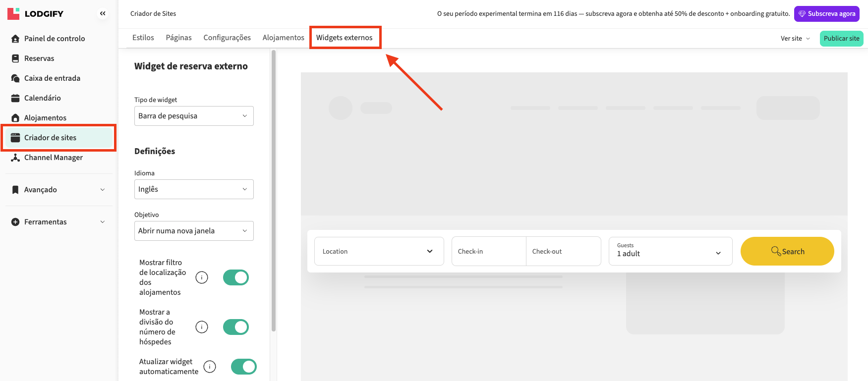Open Reservas from the sidebar icon
The image size is (868, 381).
point(15,58)
